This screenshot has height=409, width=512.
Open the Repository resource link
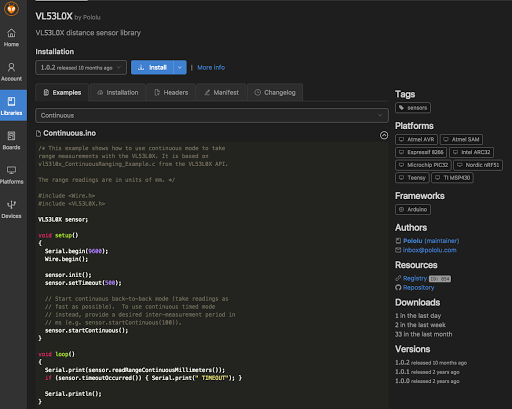coord(418,287)
